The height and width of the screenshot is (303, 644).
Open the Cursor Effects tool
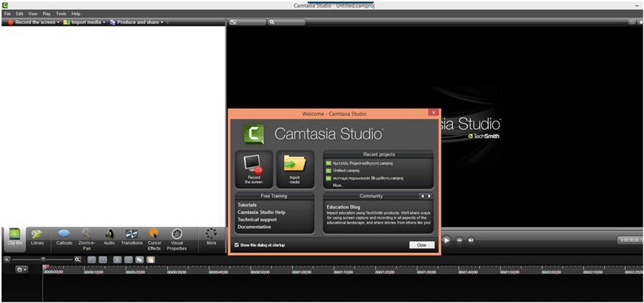(x=154, y=239)
